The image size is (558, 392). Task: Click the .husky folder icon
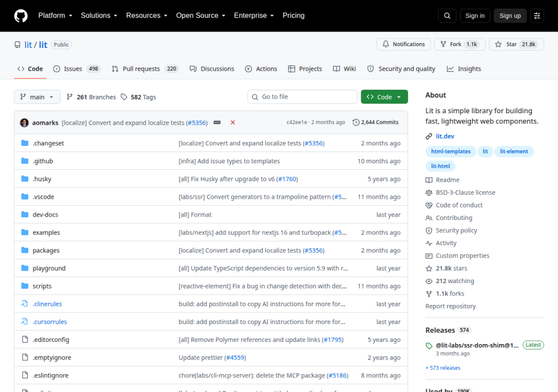coord(25,179)
